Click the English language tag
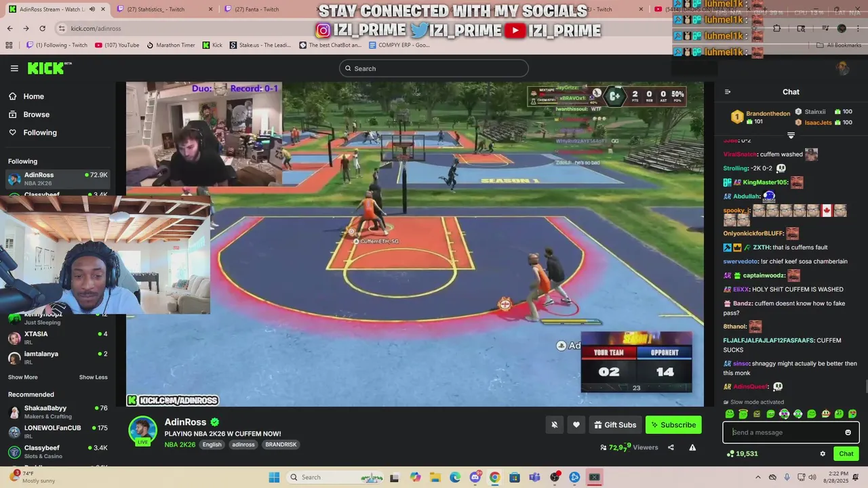 tap(212, 445)
